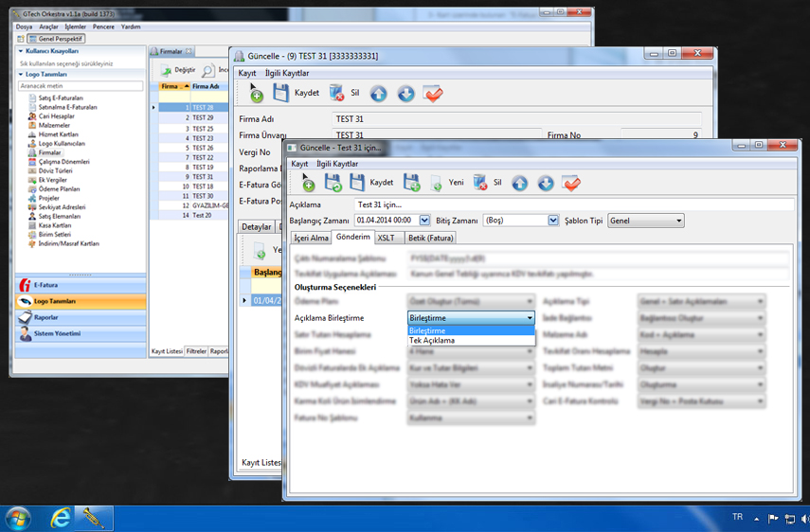810x532 pixels.
Task: Click the Açıklama text field
Action: tap(573, 204)
